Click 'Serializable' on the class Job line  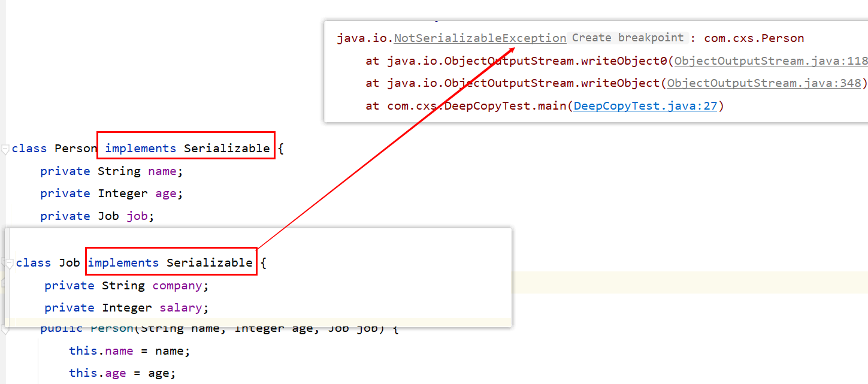[210, 263]
